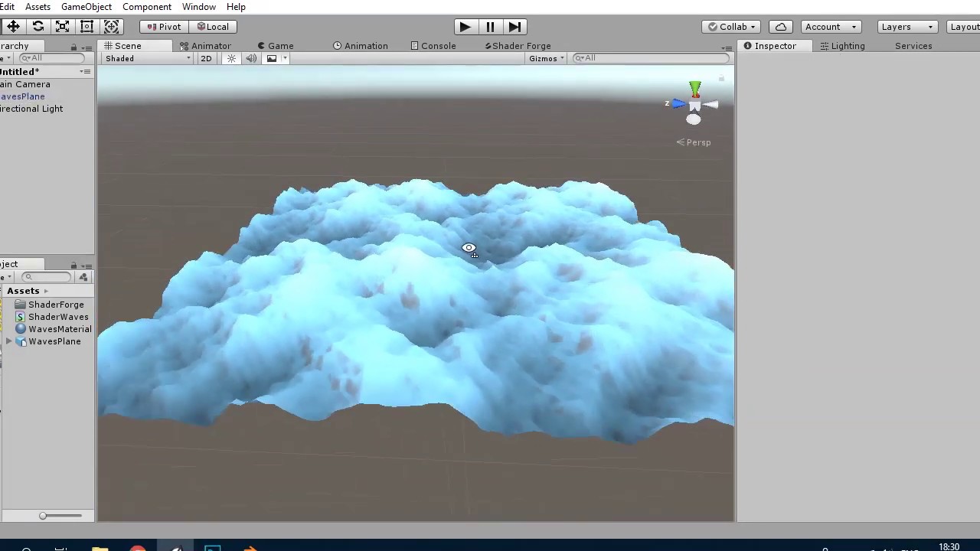This screenshot has height=551, width=980.
Task: Toggle Pivot/Center handle position
Action: (x=164, y=27)
